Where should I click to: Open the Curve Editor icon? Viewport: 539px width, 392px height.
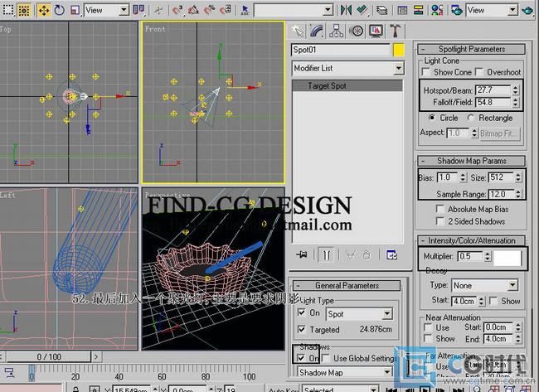402,10
